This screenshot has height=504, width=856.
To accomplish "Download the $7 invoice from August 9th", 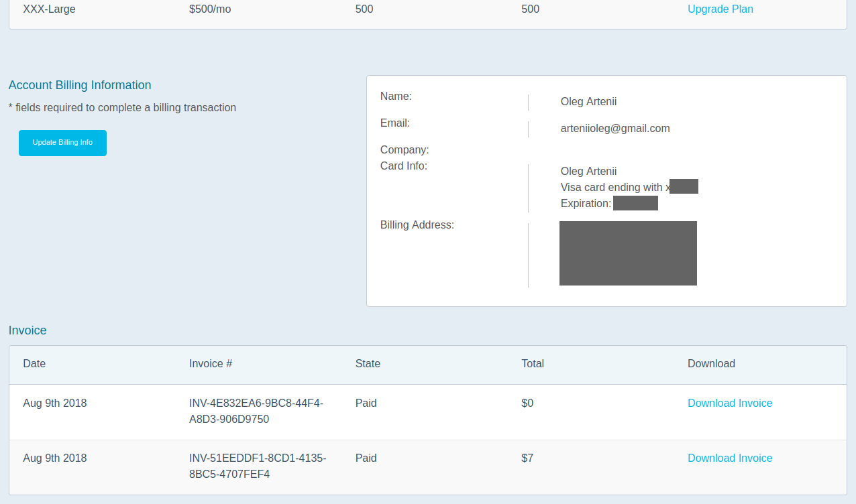I will click(x=730, y=458).
